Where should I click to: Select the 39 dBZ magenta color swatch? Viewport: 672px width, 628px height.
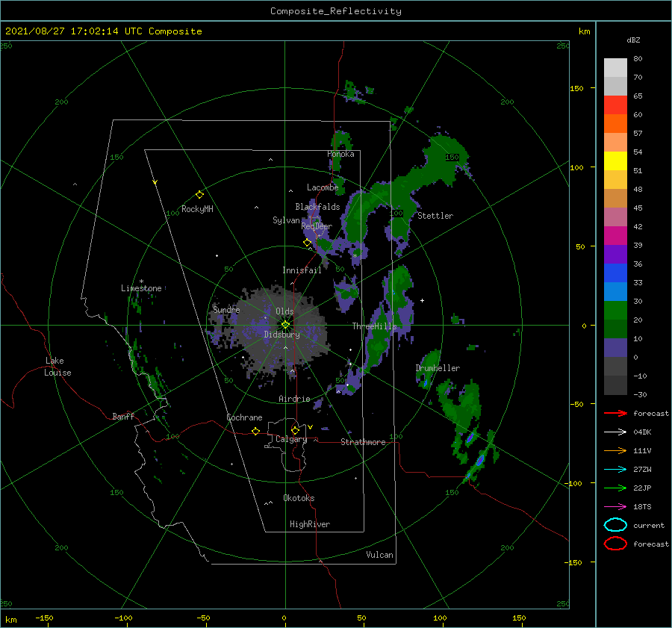pyautogui.click(x=615, y=235)
